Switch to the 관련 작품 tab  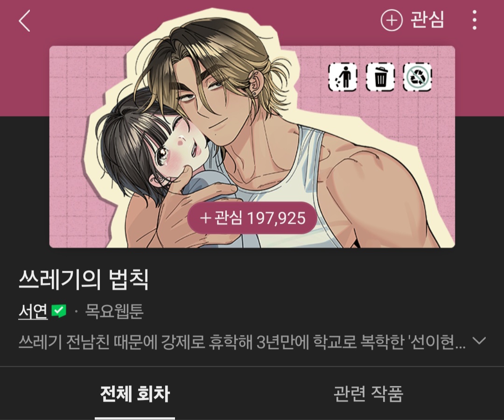[368, 394]
